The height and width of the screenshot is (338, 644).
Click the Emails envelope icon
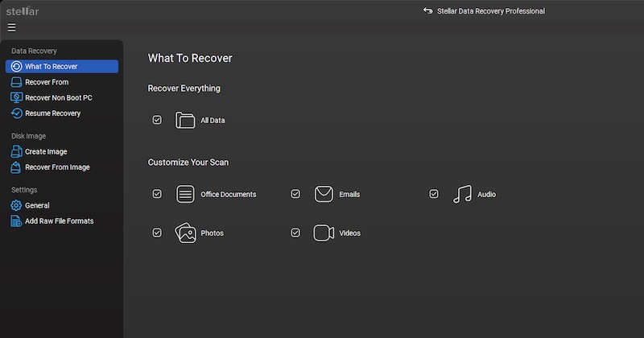(324, 194)
